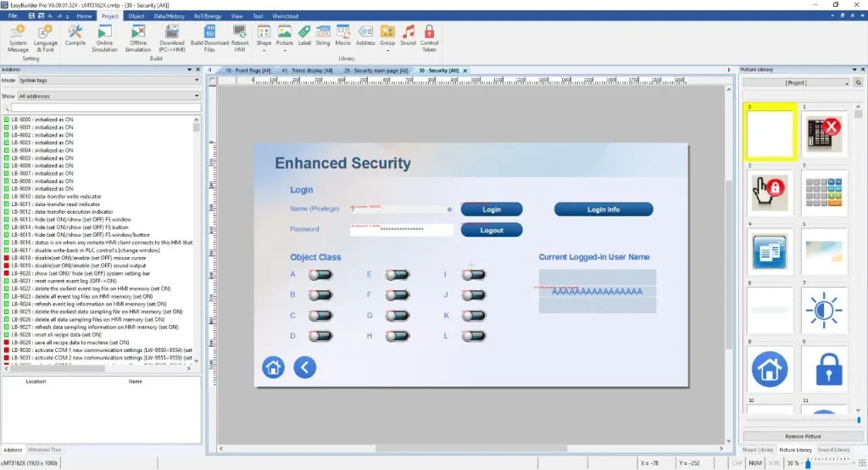
Task: Open the Mode System tags dropdown
Action: (x=108, y=81)
